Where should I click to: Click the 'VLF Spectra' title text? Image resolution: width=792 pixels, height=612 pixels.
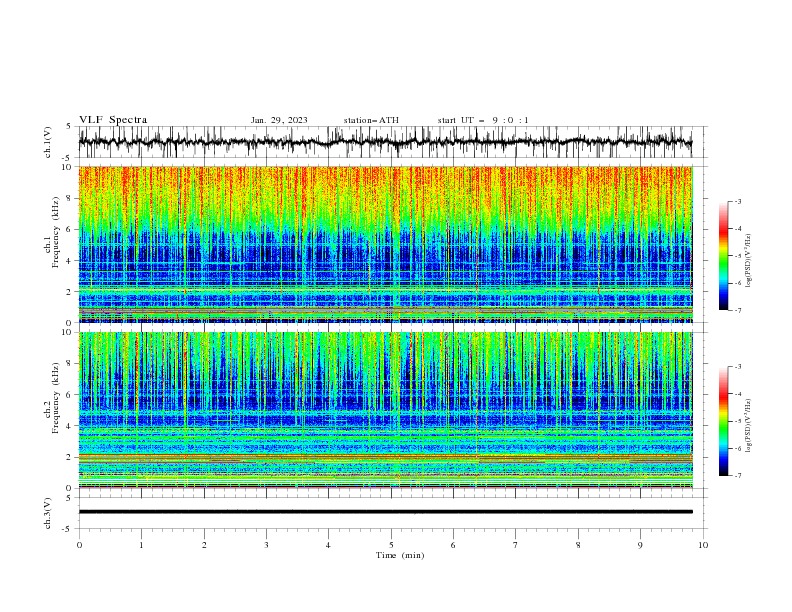pyautogui.click(x=113, y=120)
